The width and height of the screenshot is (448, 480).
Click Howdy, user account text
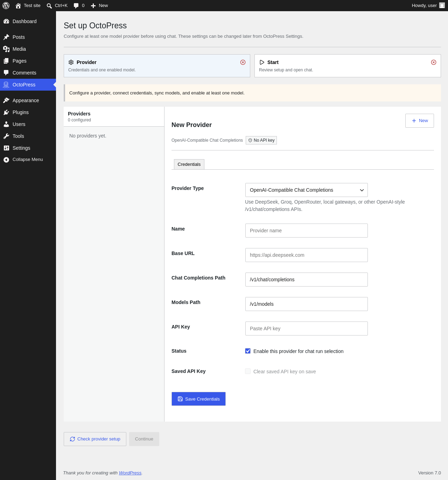click(x=424, y=6)
